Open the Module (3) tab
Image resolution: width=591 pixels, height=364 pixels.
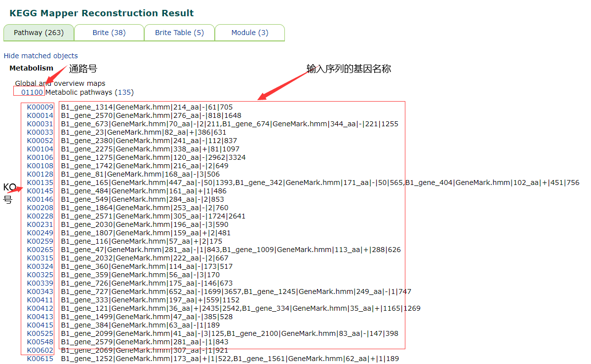coord(249,33)
